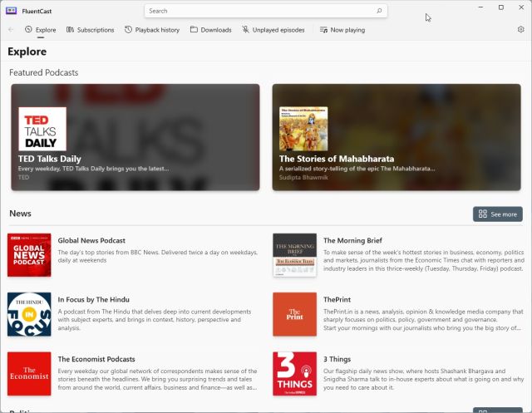This screenshot has height=413, width=532.
Task: Click 'ThePrint.in is a news, analysis' description
Action: pyautogui.click(x=423, y=320)
